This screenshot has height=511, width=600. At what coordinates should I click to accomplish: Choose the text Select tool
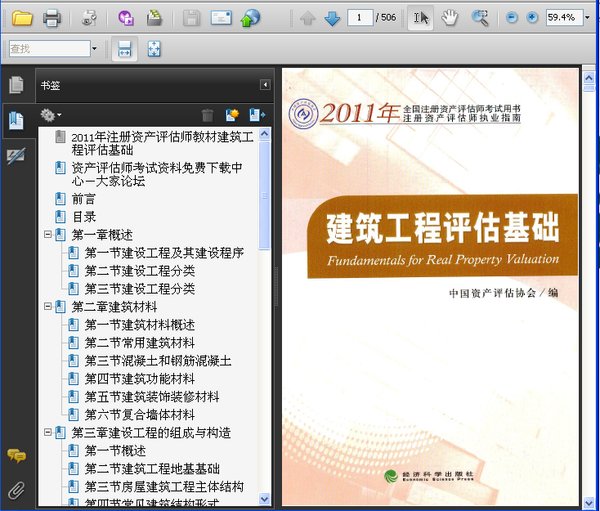point(421,18)
